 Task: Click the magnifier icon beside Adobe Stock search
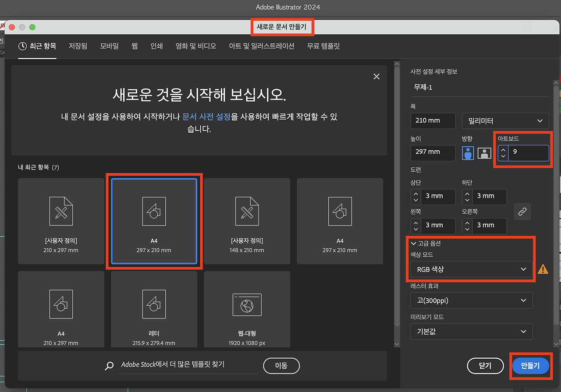(109, 366)
